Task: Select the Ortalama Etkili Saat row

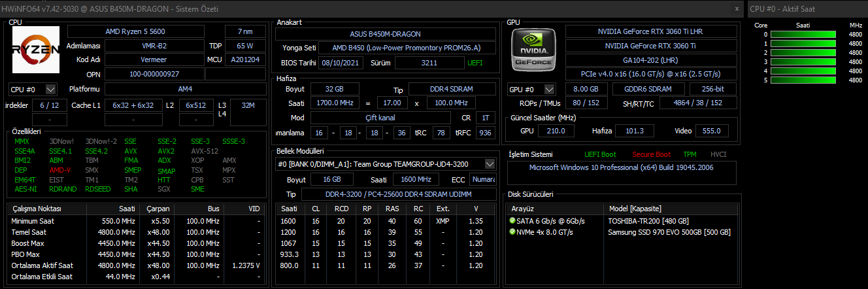Action: 136,277
